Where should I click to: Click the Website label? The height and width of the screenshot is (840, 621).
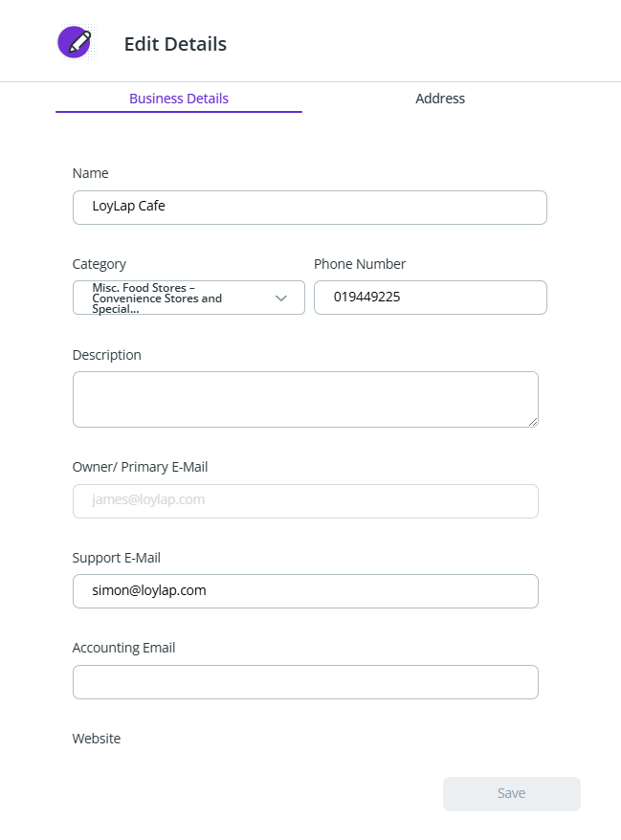pyautogui.click(x=97, y=739)
